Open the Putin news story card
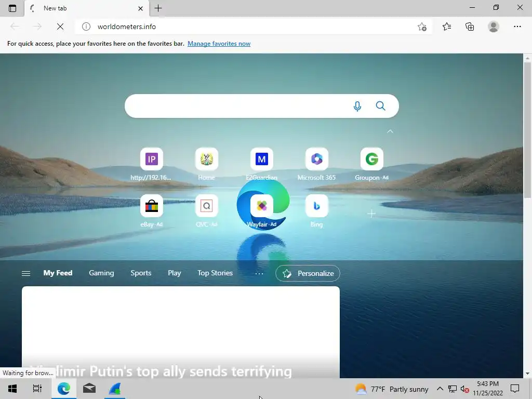 click(x=180, y=332)
